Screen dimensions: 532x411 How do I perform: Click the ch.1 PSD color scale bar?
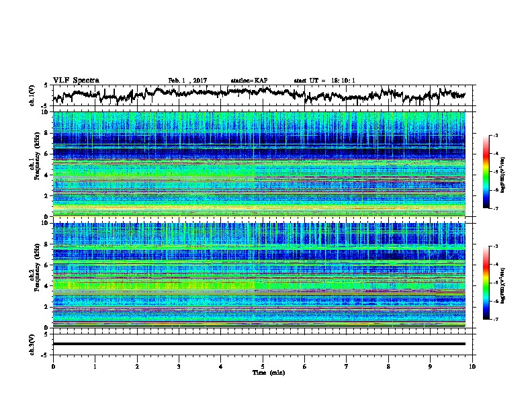pos(486,171)
